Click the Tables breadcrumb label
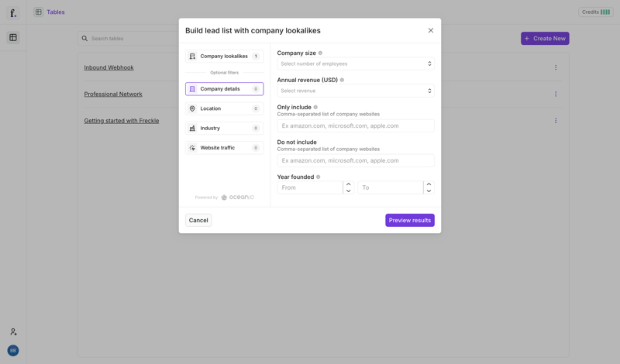The height and width of the screenshot is (364, 620). coord(56,12)
